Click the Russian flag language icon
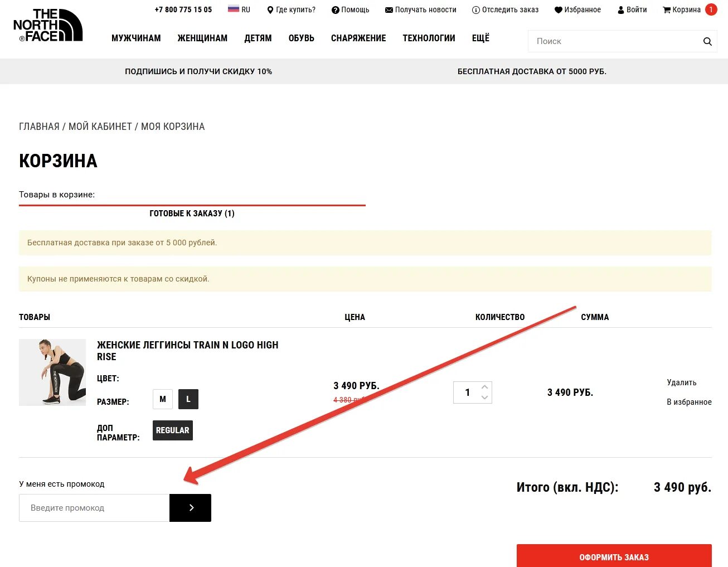This screenshot has width=728, height=567. [234, 9]
